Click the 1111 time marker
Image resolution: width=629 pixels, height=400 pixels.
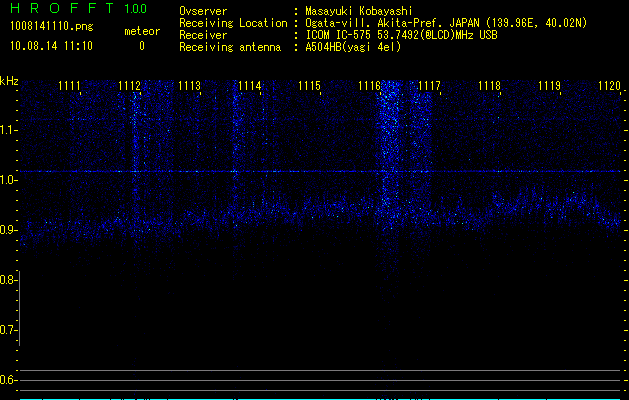coord(69,86)
